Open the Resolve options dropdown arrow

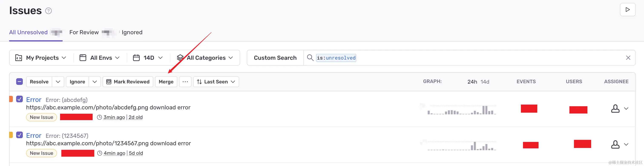pos(58,82)
